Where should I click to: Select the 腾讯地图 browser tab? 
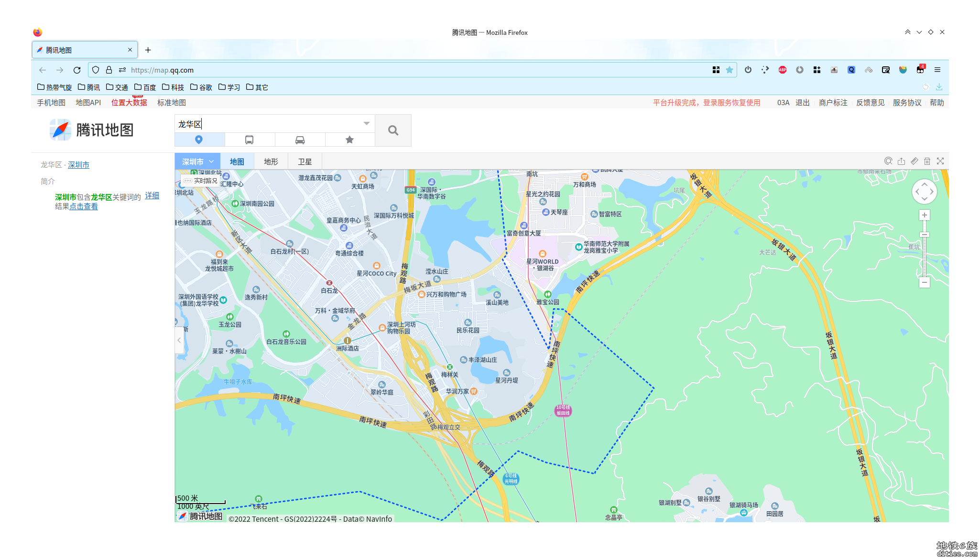point(85,50)
